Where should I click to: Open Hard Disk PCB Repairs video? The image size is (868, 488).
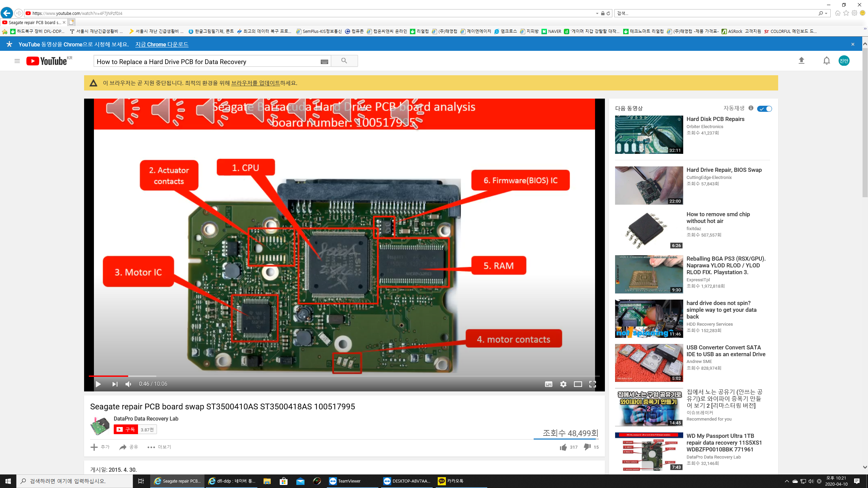[x=715, y=119]
